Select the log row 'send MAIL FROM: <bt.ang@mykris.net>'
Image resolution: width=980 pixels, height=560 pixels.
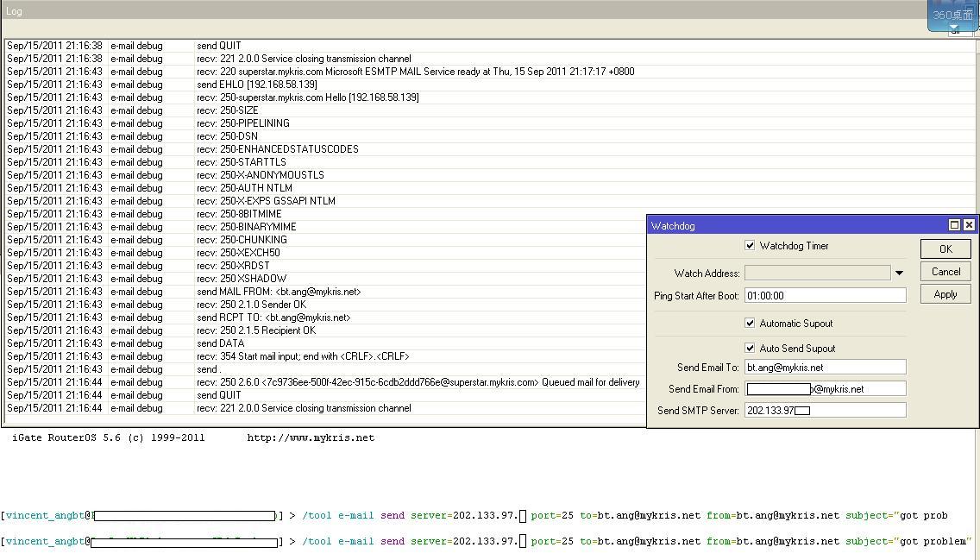point(325,292)
